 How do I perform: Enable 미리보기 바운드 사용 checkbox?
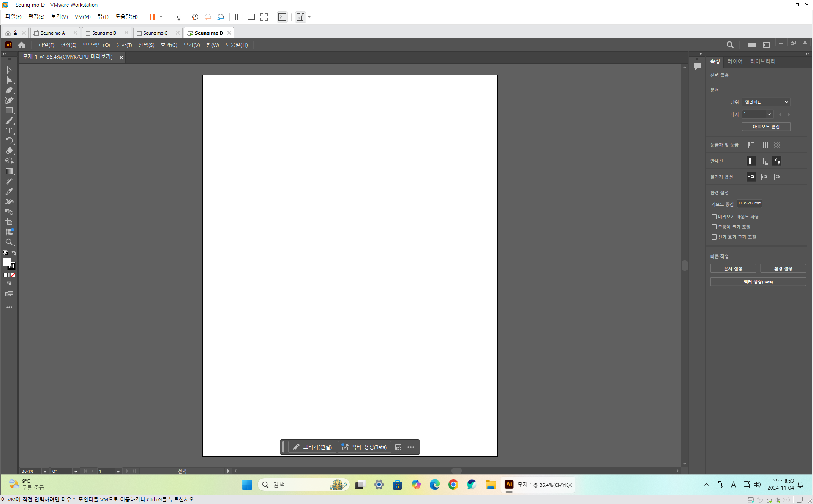(714, 217)
